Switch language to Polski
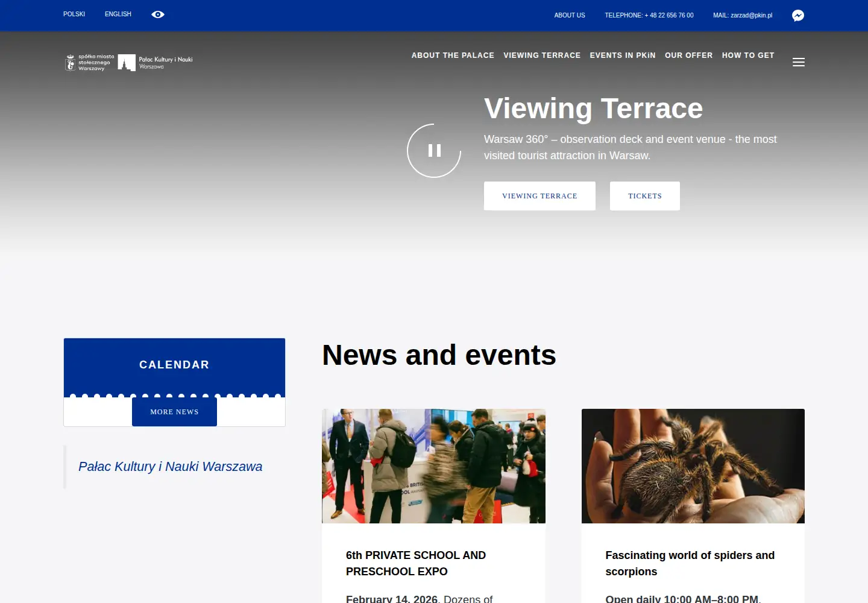The image size is (868, 603). coord(74,14)
